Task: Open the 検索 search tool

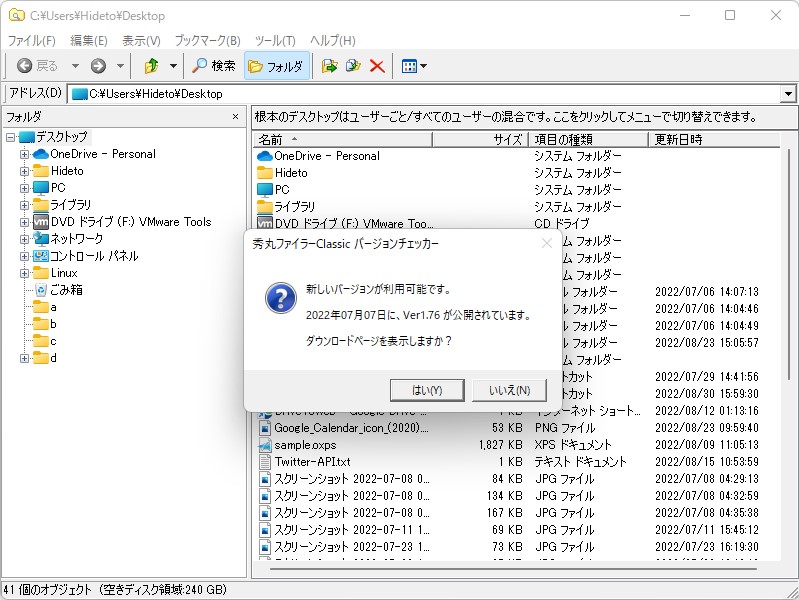Action: click(214, 66)
